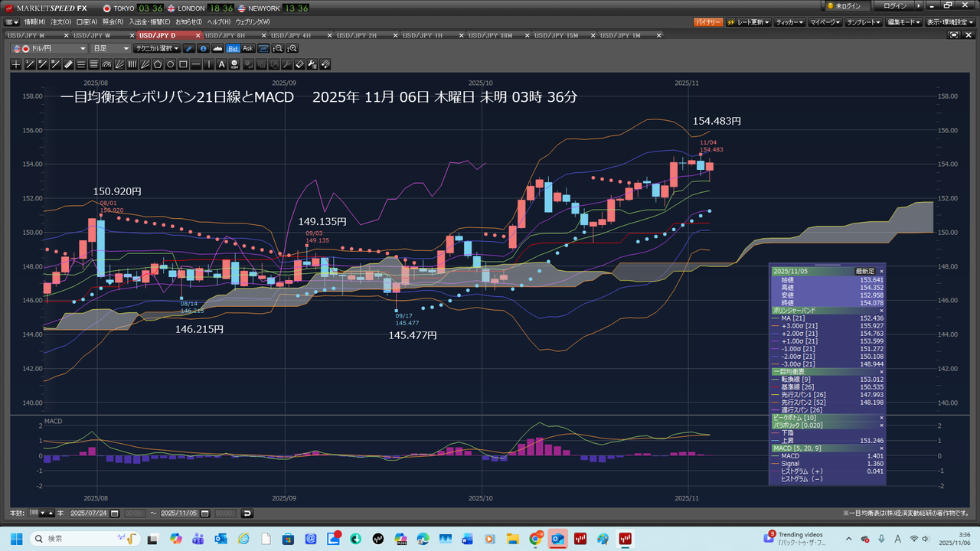
Task: Toggle the Bid price display
Action: (x=233, y=48)
